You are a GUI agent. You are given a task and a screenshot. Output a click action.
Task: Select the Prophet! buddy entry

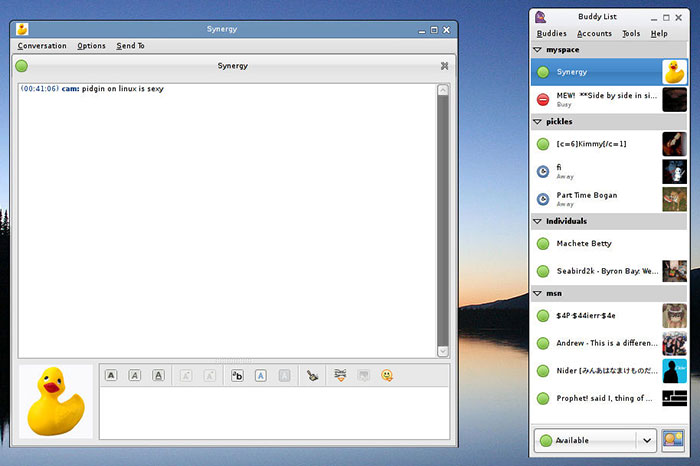pyautogui.click(x=609, y=398)
